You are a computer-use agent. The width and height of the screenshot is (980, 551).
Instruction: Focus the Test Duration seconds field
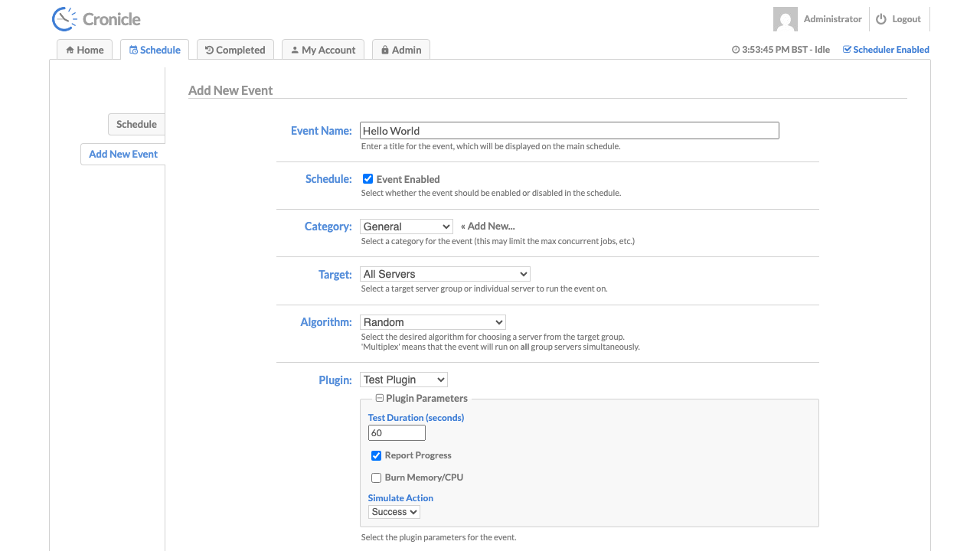click(x=397, y=433)
